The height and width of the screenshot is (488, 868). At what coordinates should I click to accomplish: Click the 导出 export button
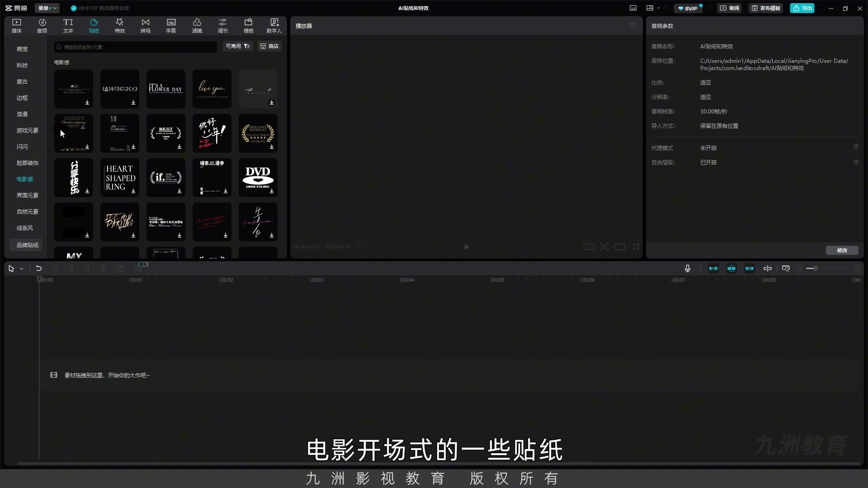(802, 8)
